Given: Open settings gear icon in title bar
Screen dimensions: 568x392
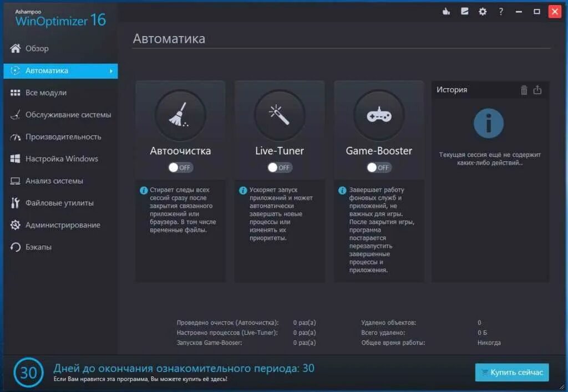Looking at the screenshot, I should [483, 12].
